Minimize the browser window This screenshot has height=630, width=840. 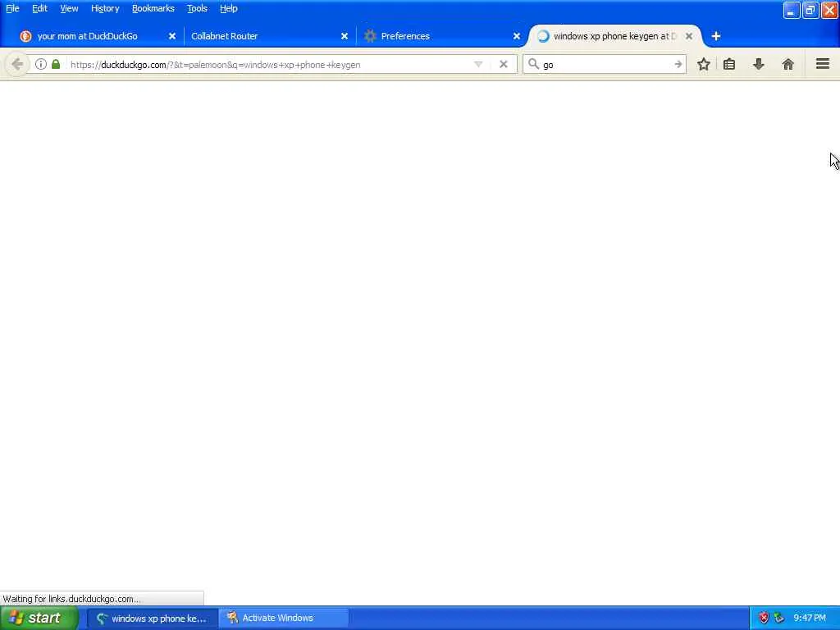click(x=792, y=10)
